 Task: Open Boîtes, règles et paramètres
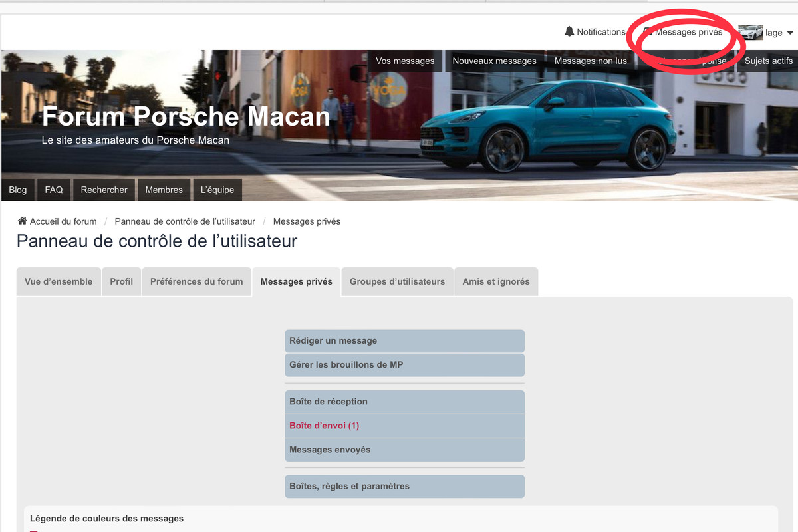pyautogui.click(x=404, y=486)
